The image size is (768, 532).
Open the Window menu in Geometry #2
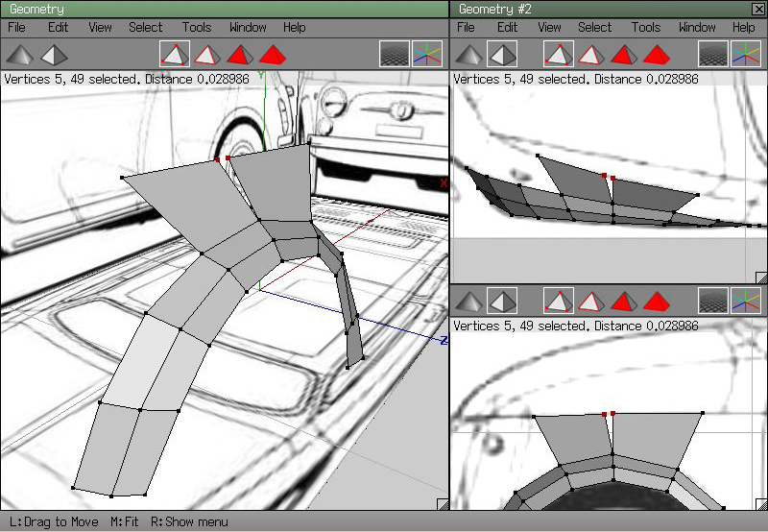pos(697,28)
